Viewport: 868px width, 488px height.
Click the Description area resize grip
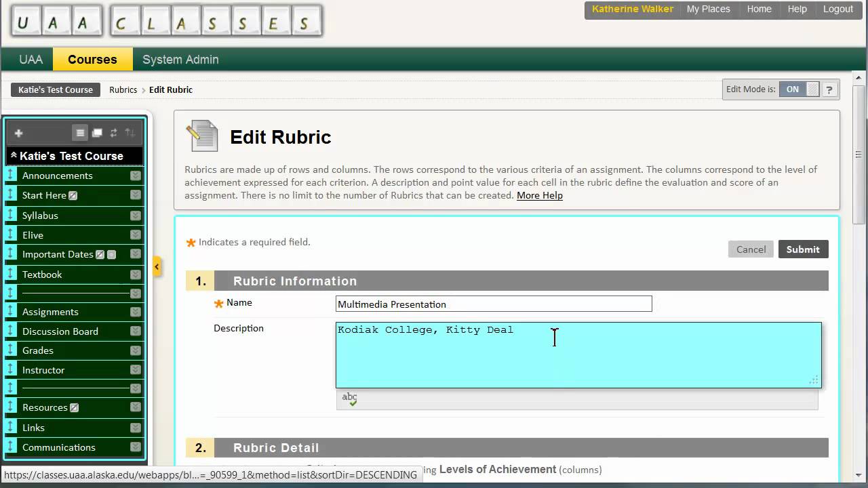pos(814,381)
